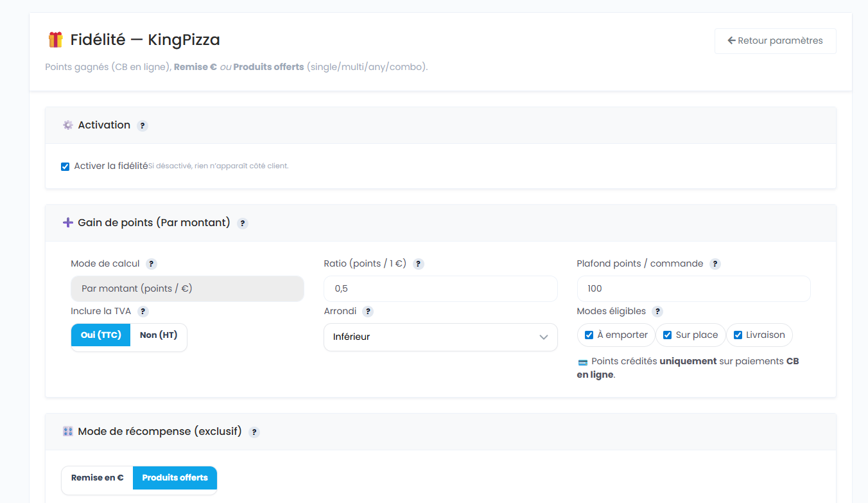868x503 pixels.
Task: Click the help icon beside Inclure la TVA
Action: (143, 312)
